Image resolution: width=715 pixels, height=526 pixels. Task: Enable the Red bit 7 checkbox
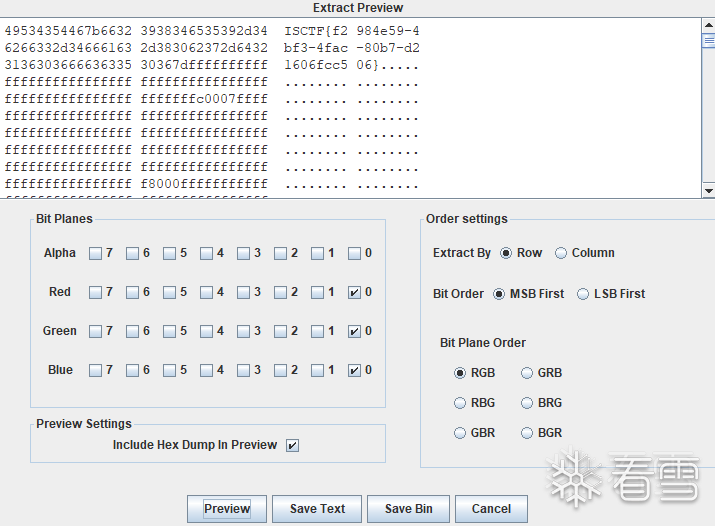[x=95, y=292]
